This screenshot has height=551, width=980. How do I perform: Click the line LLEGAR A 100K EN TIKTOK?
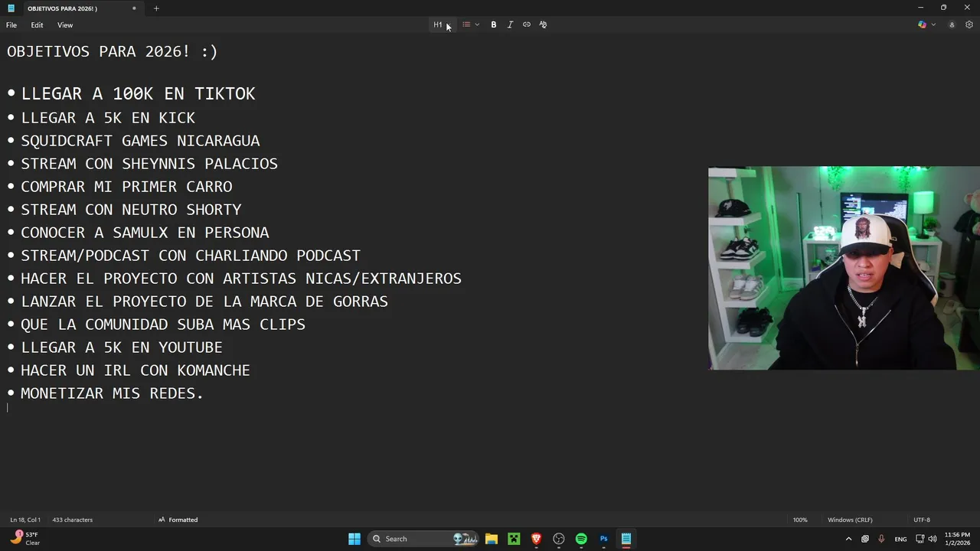[x=138, y=93]
